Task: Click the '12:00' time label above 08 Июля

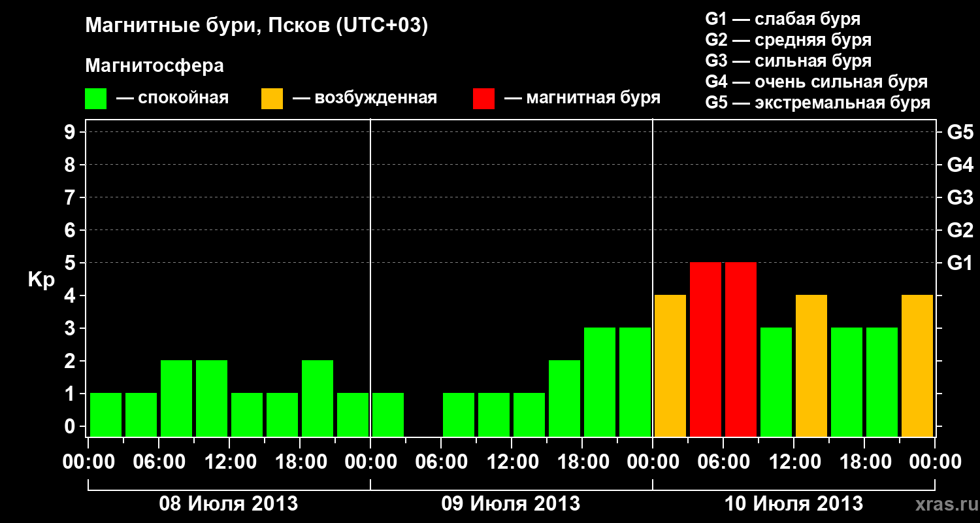Action: click(229, 462)
